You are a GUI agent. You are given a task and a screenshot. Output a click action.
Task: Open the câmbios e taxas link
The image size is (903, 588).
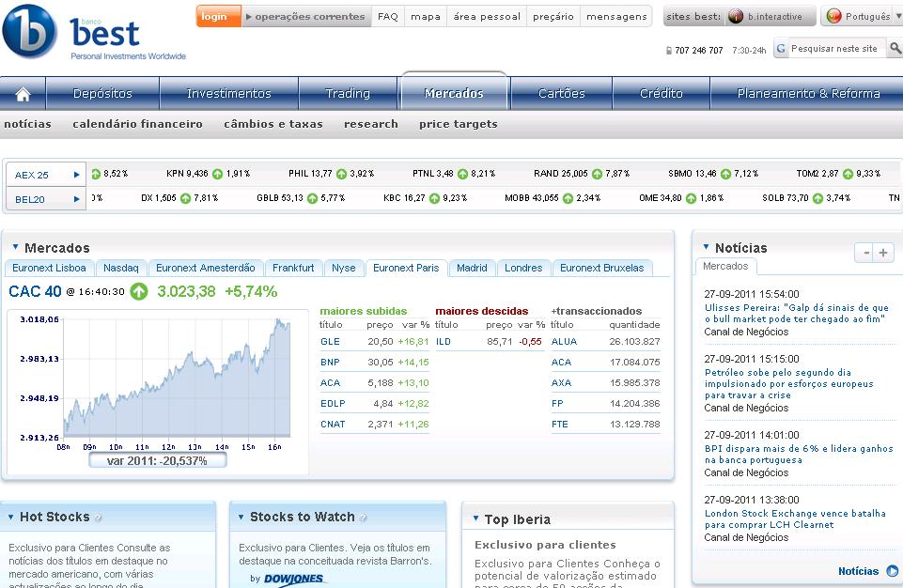pyautogui.click(x=273, y=124)
